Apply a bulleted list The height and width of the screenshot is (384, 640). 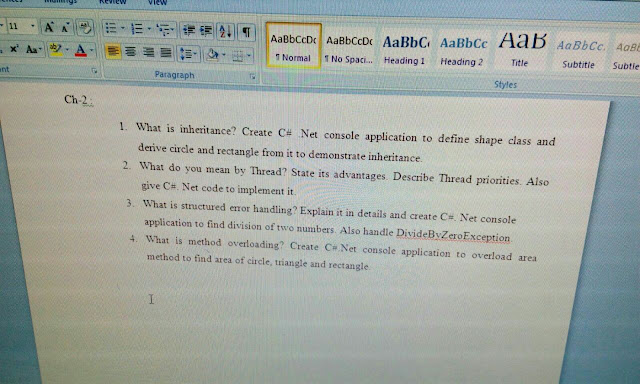[x=111, y=28]
